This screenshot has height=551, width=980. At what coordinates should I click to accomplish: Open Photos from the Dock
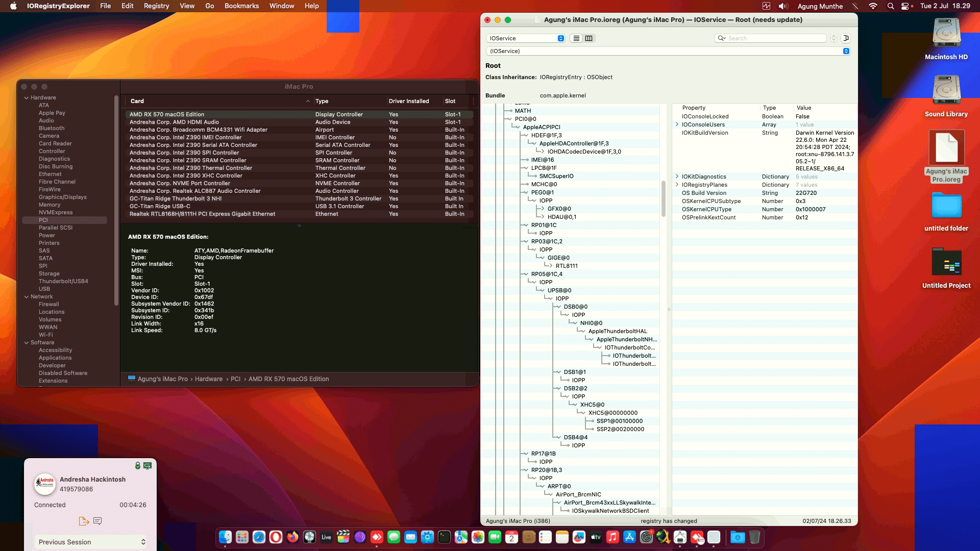click(478, 537)
